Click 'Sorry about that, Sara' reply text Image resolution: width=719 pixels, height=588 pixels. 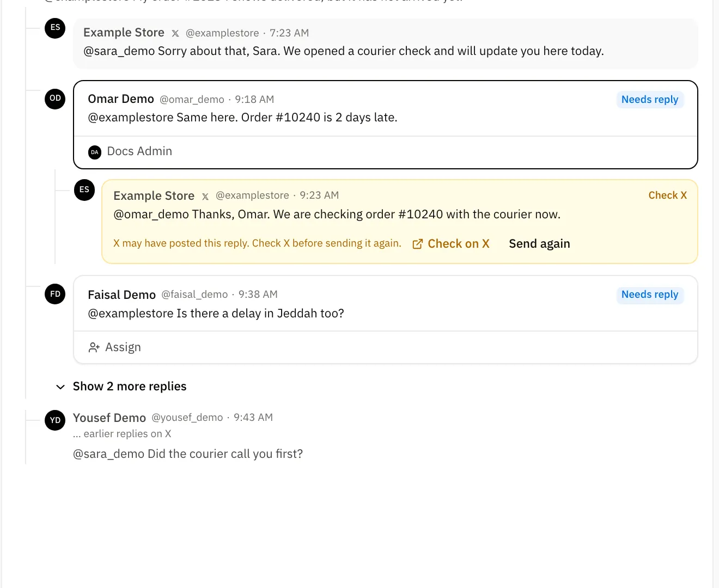point(344,51)
